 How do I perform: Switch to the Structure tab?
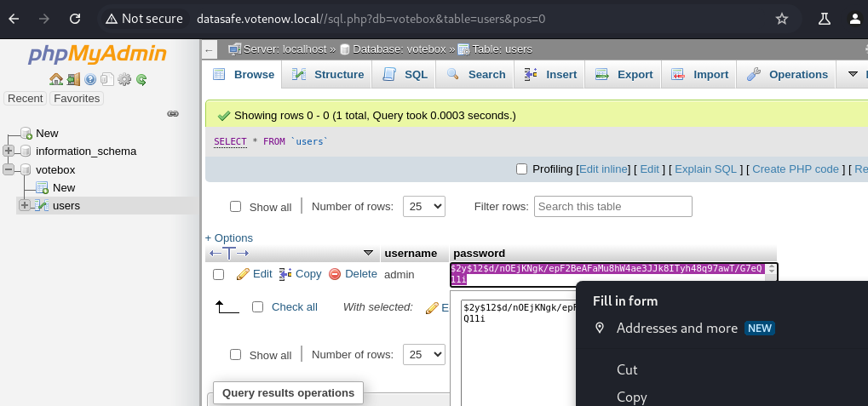coord(328,75)
